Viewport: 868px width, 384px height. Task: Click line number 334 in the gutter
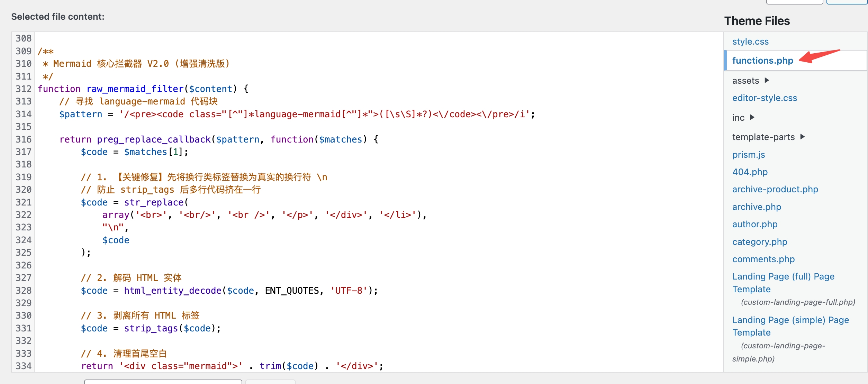pyautogui.click(x=24, y=366)
